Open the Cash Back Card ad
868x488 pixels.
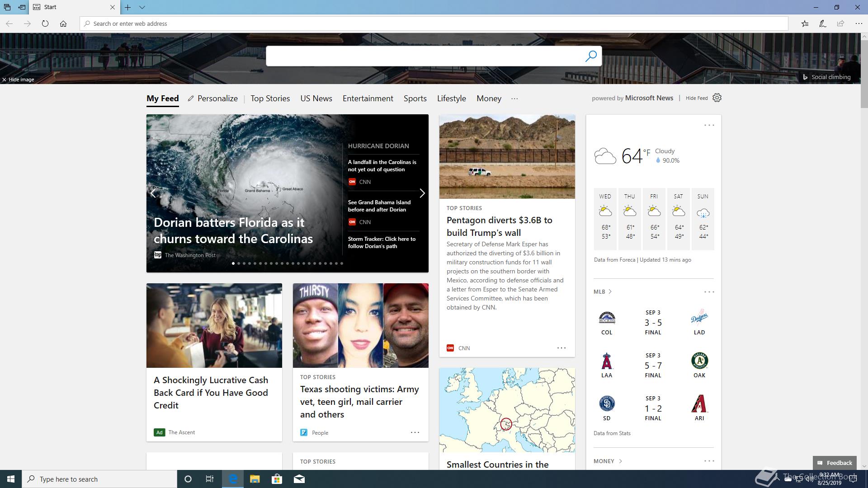point(211,393)
